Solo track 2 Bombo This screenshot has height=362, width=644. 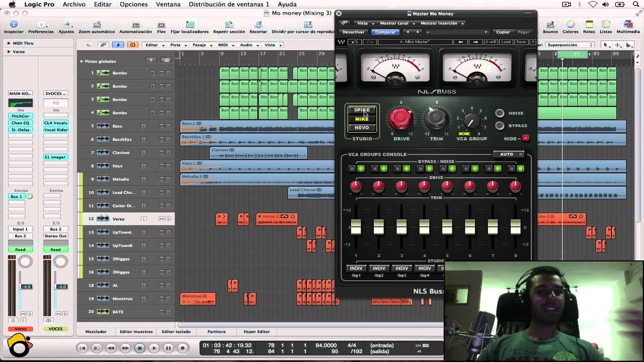(x=168, y=86)
